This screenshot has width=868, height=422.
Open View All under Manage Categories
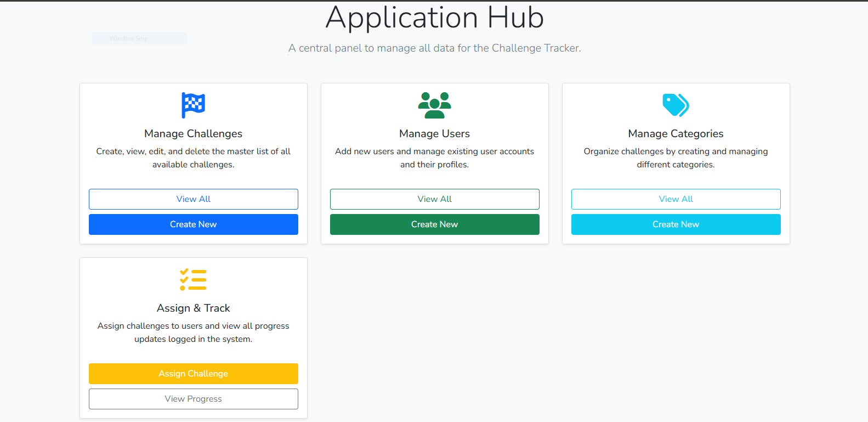tap(676, 199)
